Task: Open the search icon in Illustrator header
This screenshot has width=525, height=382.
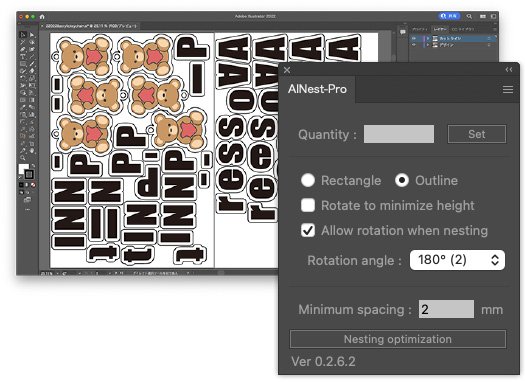Action: (x=469, y=16)
